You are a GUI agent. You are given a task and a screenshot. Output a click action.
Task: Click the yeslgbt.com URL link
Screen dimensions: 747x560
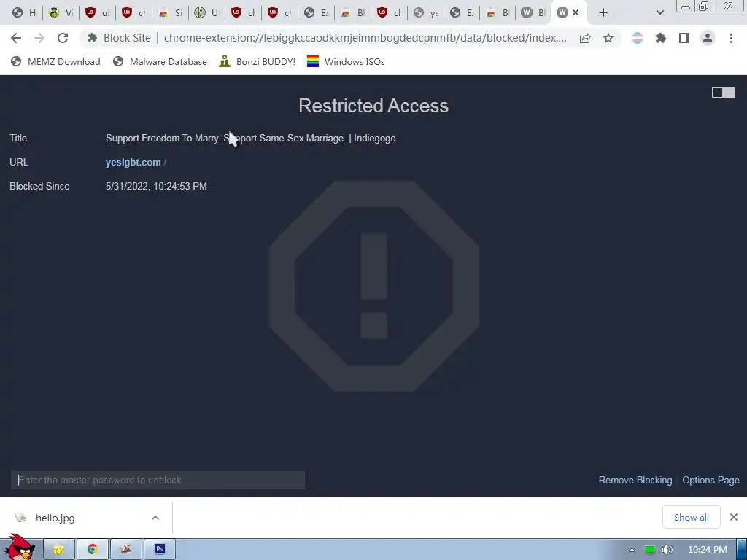point(133,162)
